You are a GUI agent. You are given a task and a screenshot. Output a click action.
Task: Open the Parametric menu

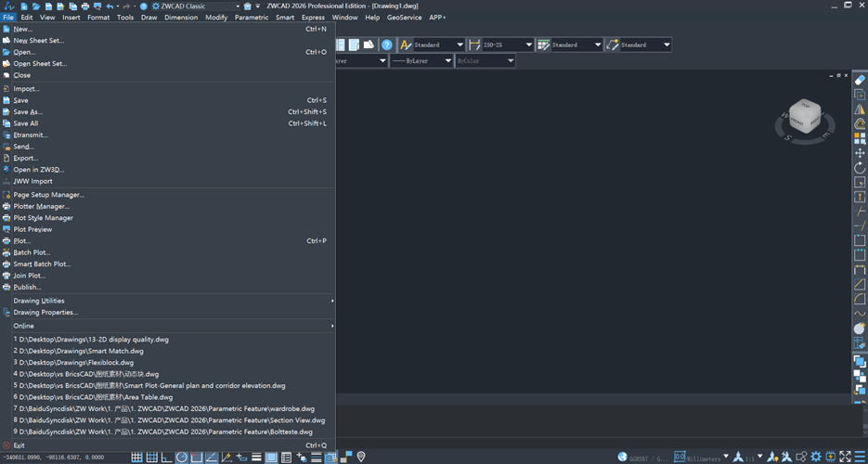(252, 17)
